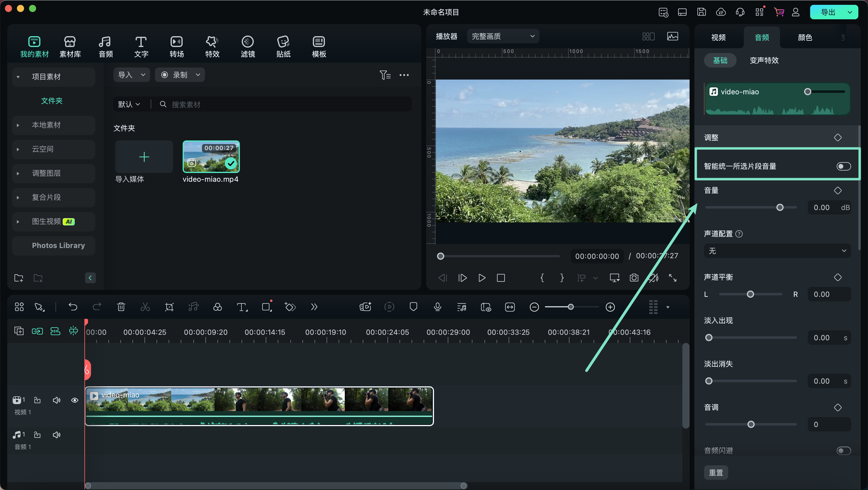This screenshot has width=868, height=490.
Task: Select the 变声特效 voice changer sub-tab
Action: (764, 60)
